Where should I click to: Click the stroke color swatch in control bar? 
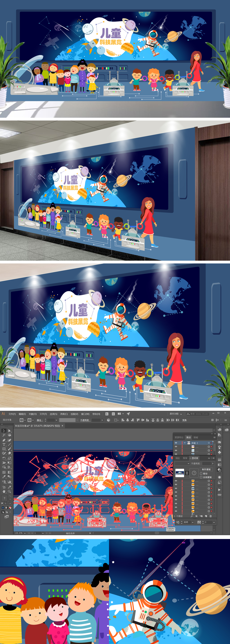click(x=29, y=420)
